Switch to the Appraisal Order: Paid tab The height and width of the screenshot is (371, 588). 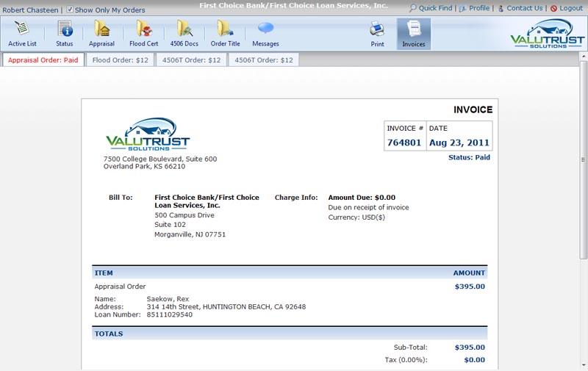coord(43,60)
